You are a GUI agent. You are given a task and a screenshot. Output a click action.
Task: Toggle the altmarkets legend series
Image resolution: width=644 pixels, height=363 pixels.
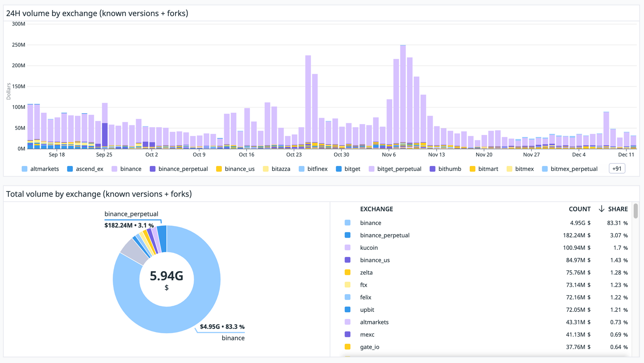[40, 169]
